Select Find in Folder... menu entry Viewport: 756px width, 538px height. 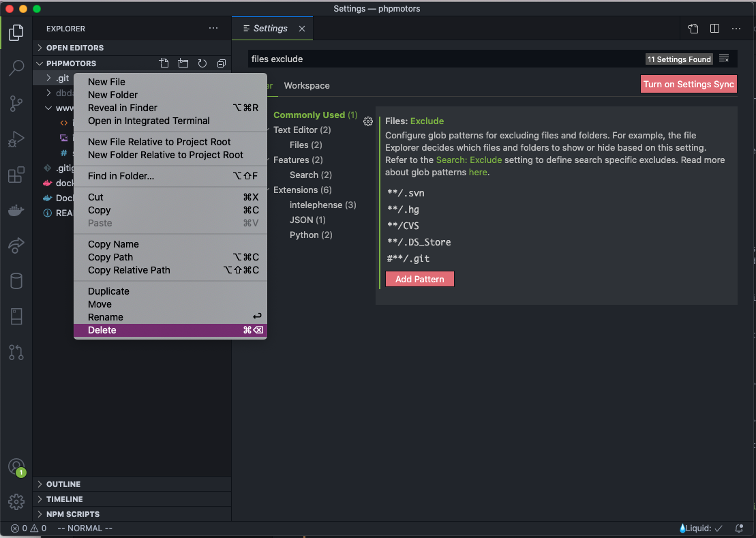click(170, 176)
